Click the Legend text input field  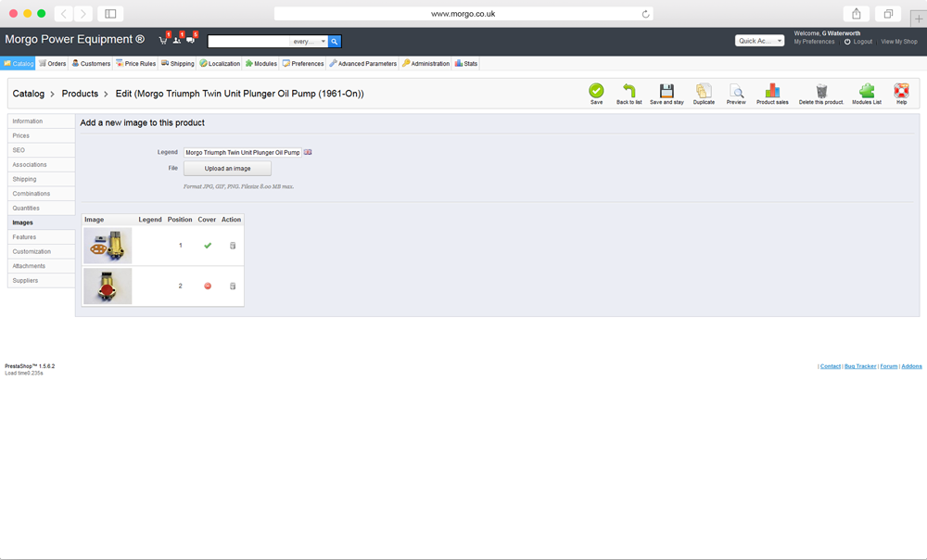pyautogui.click(x=242, y=153)
